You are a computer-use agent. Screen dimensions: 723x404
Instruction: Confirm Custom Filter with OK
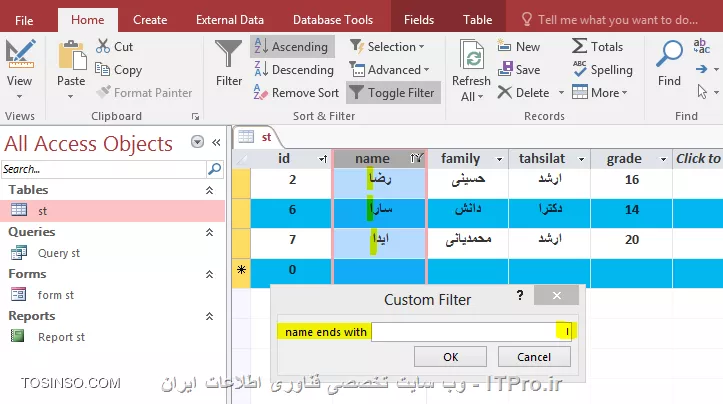point(450,357)
